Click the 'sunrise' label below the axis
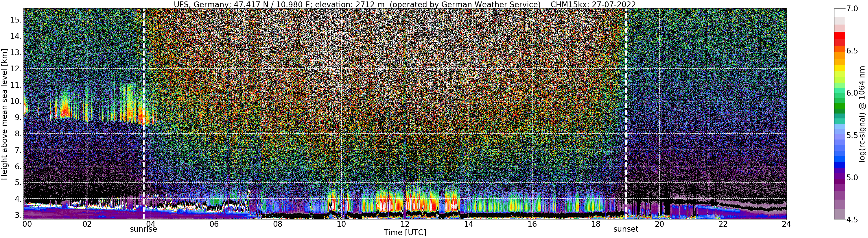 point(143,229)
